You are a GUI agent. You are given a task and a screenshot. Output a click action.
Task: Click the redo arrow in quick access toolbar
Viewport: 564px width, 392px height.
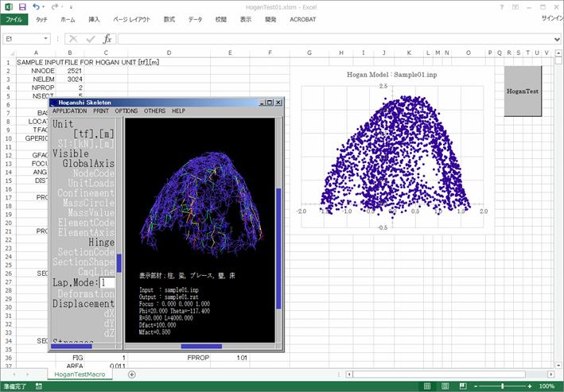point(54,6)
